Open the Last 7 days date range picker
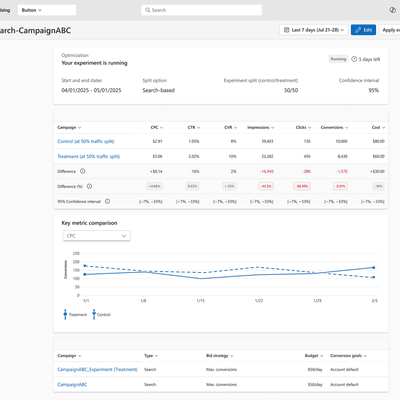Viewport: 400px width, 400px height. [x=314, y=30]
